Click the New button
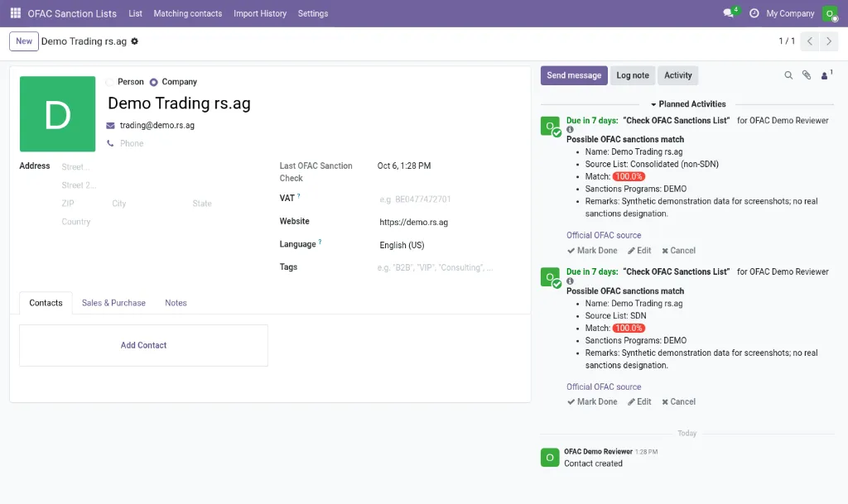848x504 pixels. coord(24,41)
